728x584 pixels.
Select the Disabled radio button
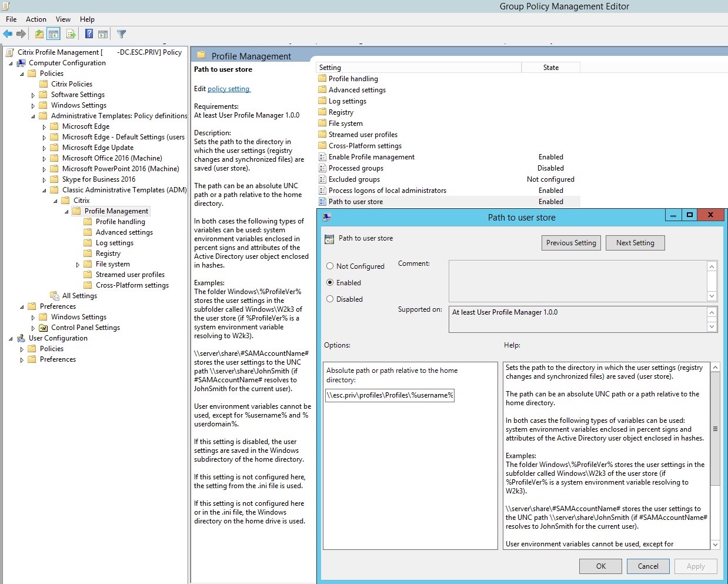(330, 299)
